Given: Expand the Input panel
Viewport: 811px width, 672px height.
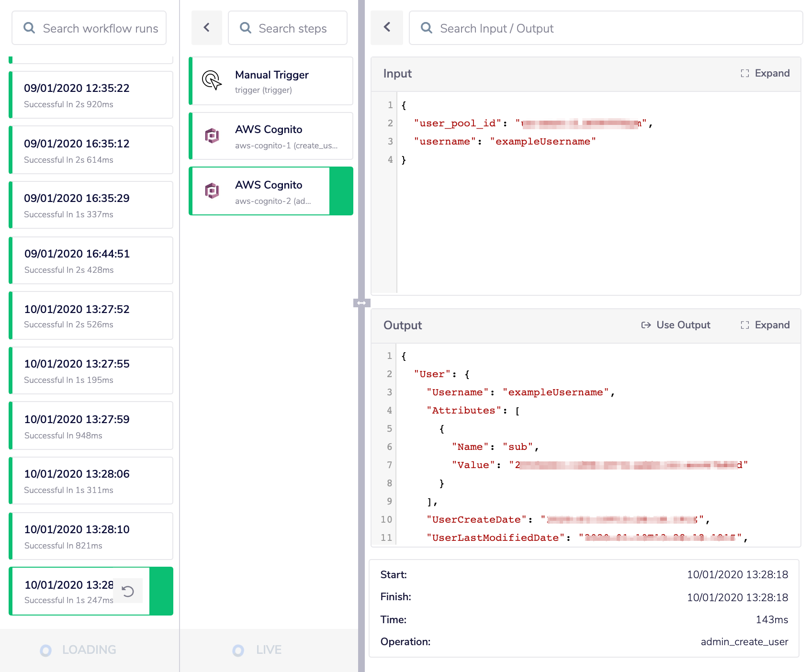Looking at the screenshot, I should click(x=765, y=73).
